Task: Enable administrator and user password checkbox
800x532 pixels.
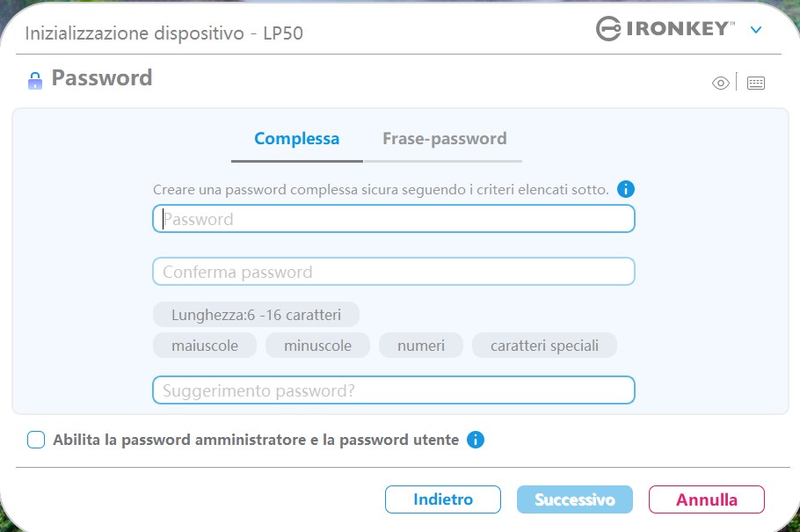Action: [x=36, y=439]
